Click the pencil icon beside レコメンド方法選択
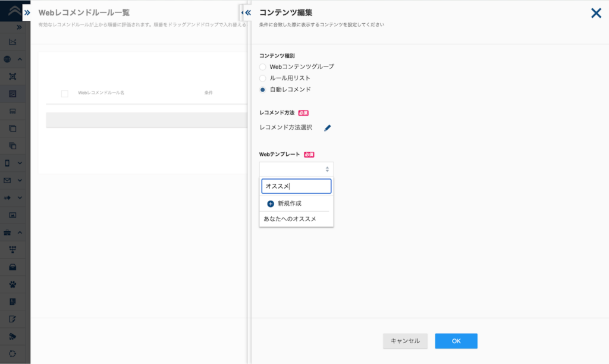 coord(327,128)
